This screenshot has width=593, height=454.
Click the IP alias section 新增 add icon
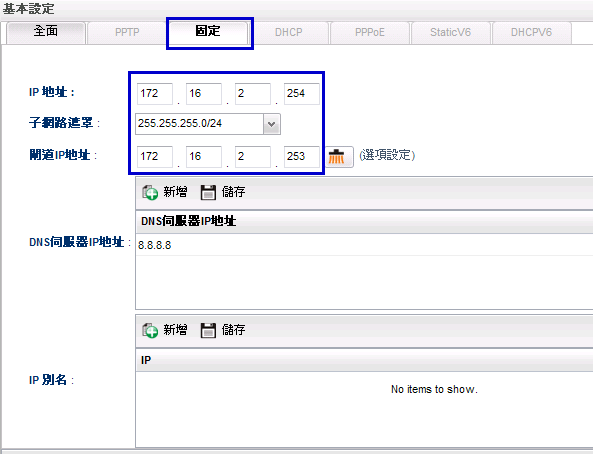150,330
